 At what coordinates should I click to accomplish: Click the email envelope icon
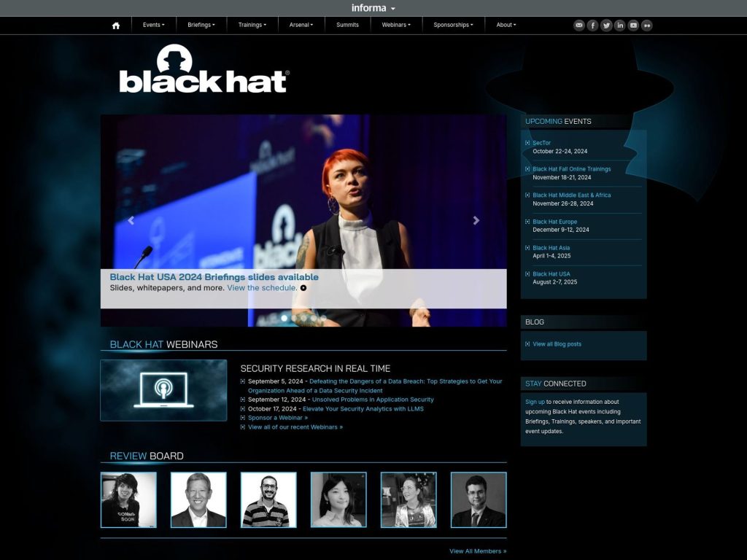point(578,25)
